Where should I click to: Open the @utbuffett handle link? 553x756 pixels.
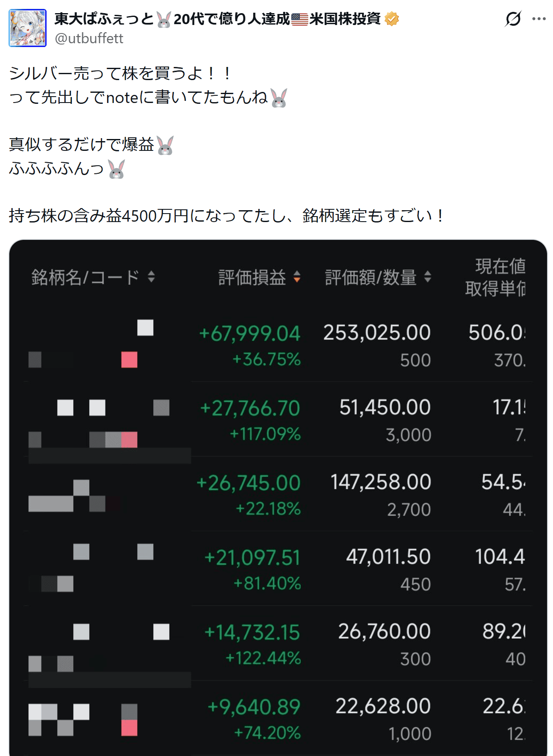point(89,39)
